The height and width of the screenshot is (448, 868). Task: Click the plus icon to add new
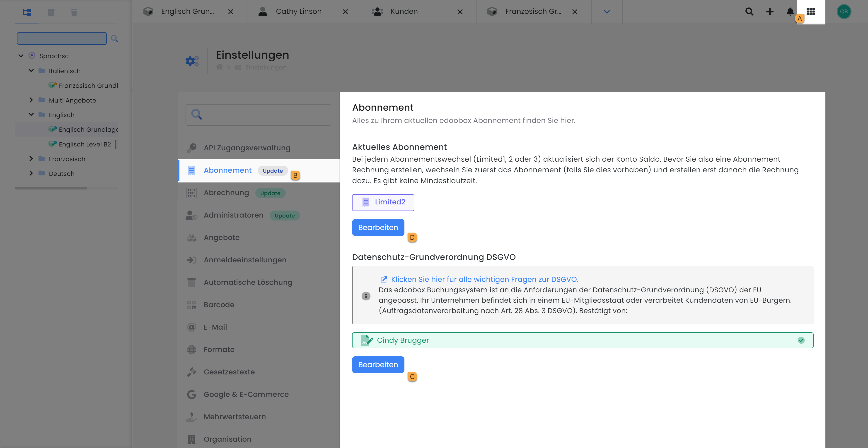tap(770, 12)
